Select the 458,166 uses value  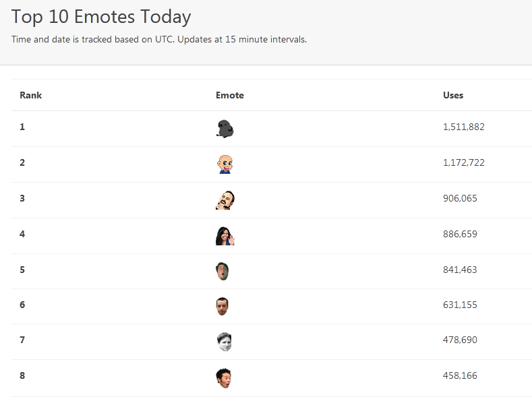[x=460, y=375]
